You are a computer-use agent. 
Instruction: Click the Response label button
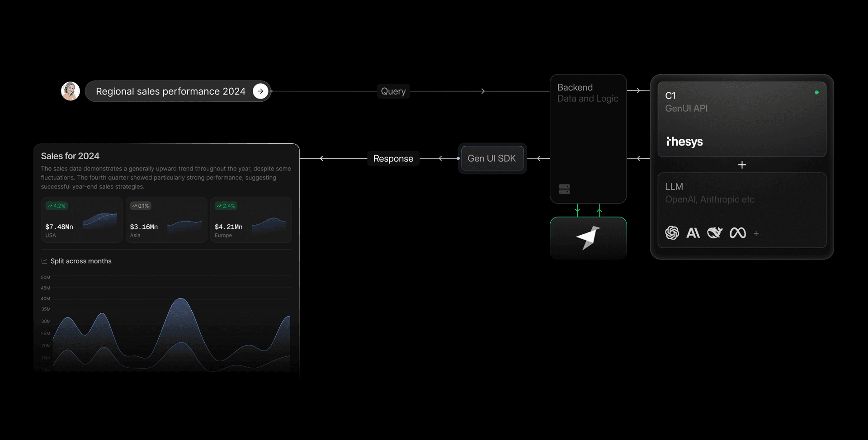(x=393, y=158)
